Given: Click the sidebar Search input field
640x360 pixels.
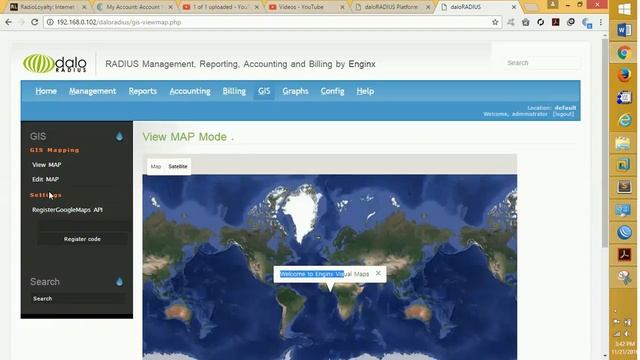Looking at the screenshot, I should pyautogui.click(x=78, y=299).
